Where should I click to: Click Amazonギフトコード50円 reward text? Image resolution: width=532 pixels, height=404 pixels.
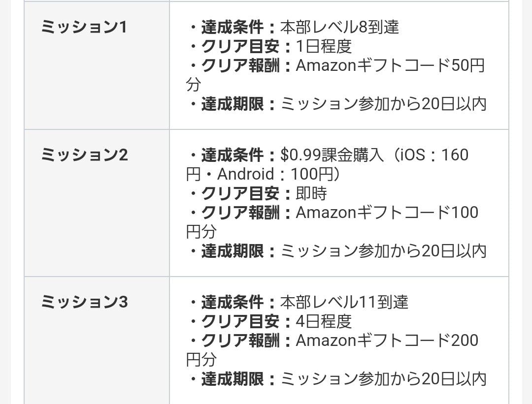(390, 65)
